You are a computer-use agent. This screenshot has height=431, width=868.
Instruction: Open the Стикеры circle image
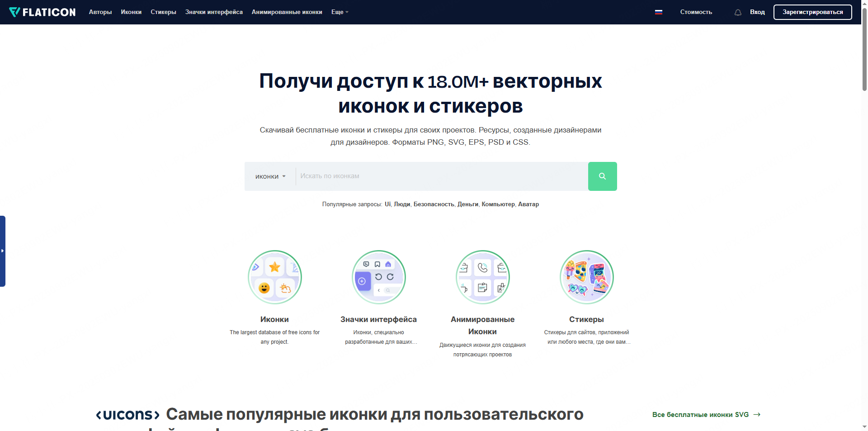pyautogui.click(x=586, y=277)
